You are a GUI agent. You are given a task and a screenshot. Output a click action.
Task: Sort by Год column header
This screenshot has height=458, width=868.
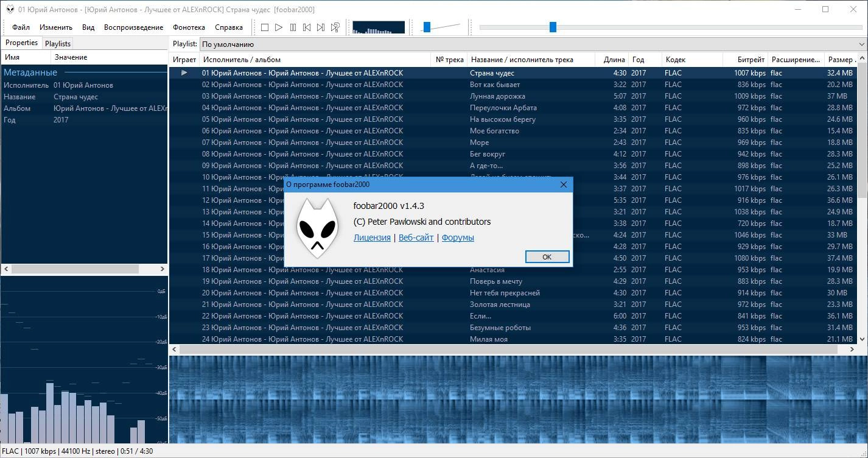[645, 59]
